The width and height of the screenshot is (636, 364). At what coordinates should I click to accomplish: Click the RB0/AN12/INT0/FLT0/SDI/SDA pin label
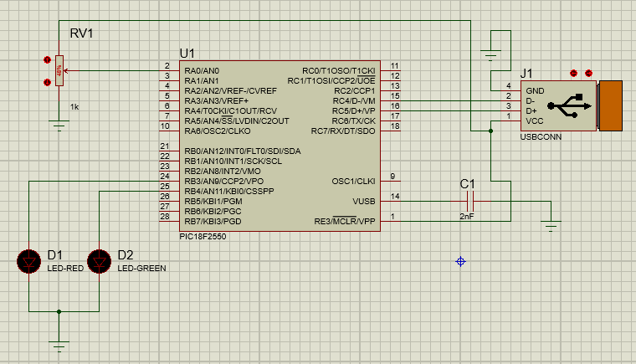(x=243, y=151)
